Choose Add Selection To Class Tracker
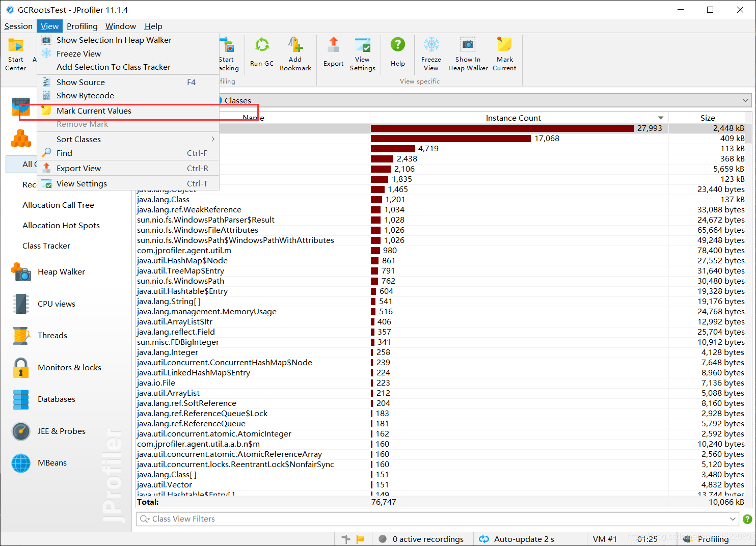756x546 pixels. click(128, 67)
